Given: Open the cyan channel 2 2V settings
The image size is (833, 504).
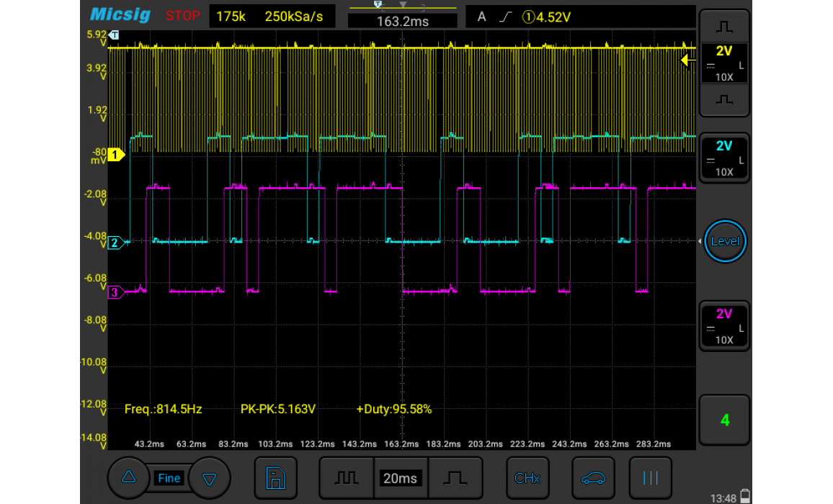Looking at the screenshot, I should pyautogui.click(x=724, y=158).
